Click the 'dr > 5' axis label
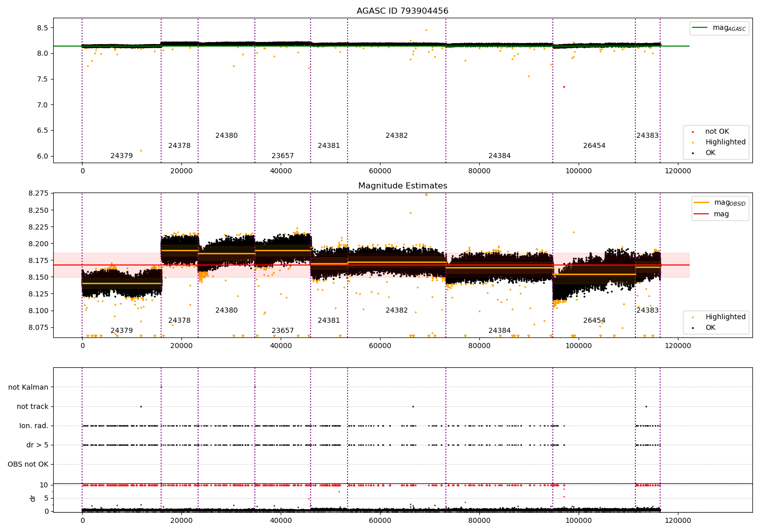This screenshot has width=760, height=532. pos(37,445)
